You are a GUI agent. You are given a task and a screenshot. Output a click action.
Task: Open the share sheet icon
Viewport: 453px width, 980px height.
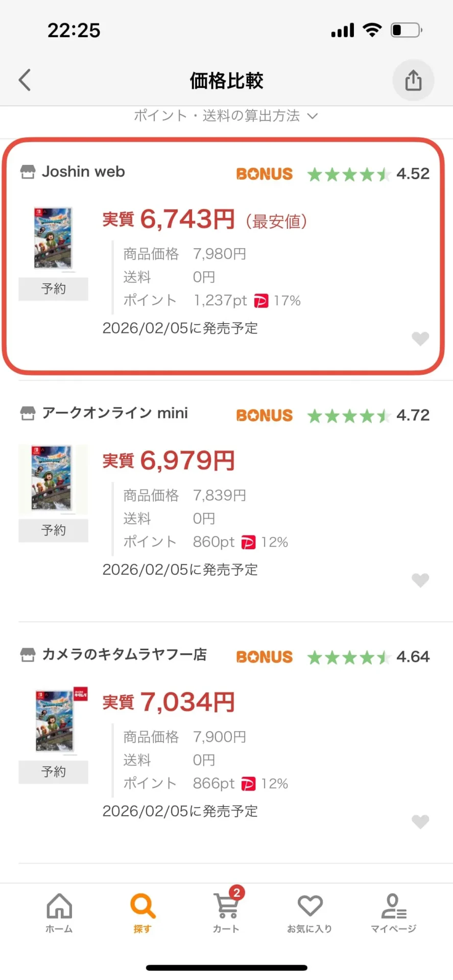click(413, 80)
